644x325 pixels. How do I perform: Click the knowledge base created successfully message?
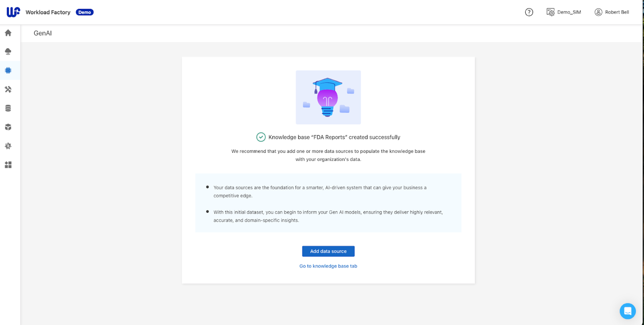click(334, 137)
